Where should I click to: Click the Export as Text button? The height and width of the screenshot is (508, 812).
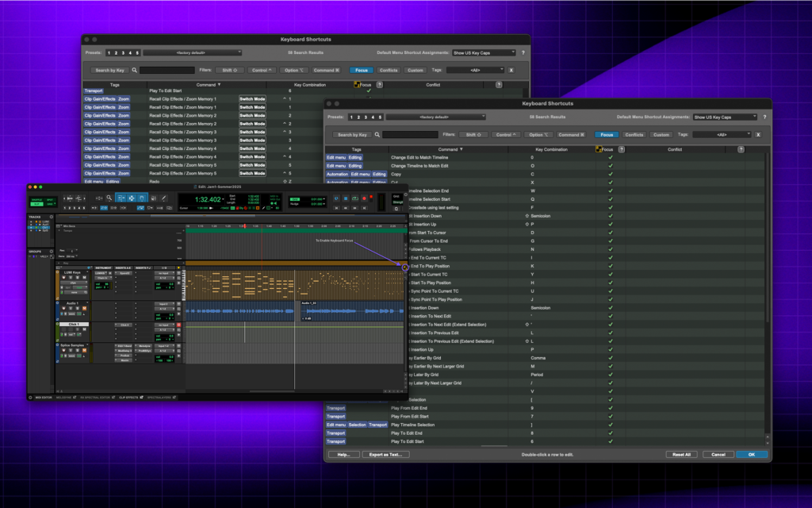pyautogui.click(x=385, y=454)
